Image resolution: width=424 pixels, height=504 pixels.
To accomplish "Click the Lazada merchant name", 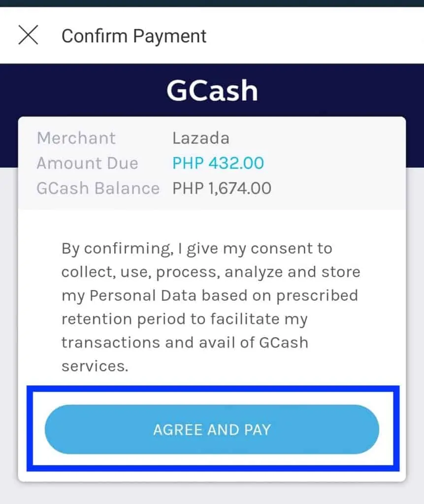I will [200, 138].
